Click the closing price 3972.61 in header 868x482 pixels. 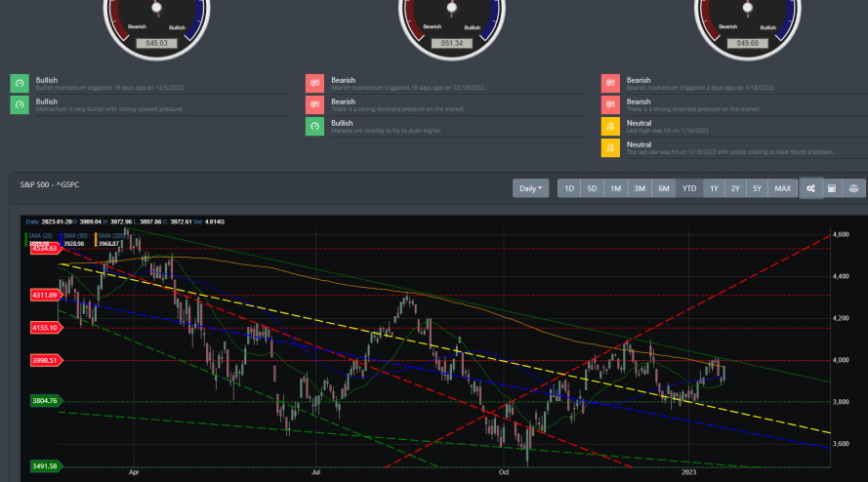point(181,221)
